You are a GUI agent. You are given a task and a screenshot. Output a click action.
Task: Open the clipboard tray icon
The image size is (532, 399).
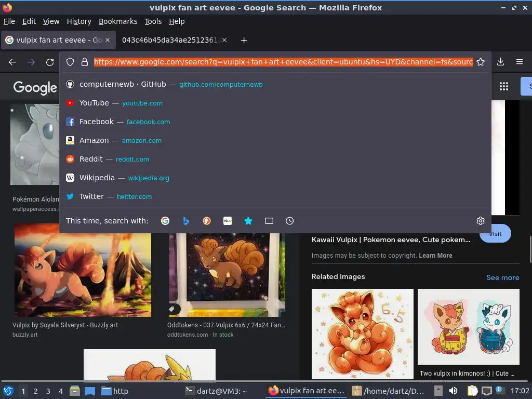tap(472, 391)
